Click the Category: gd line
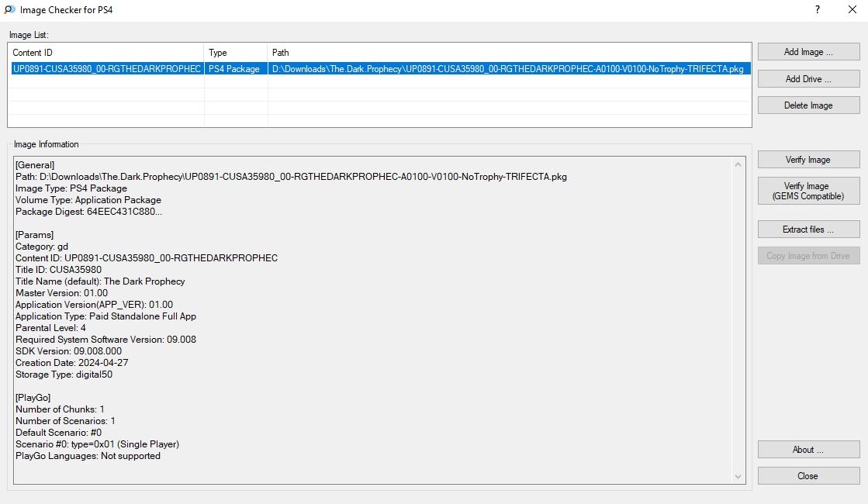868x504 pixels. coord(42,247)
